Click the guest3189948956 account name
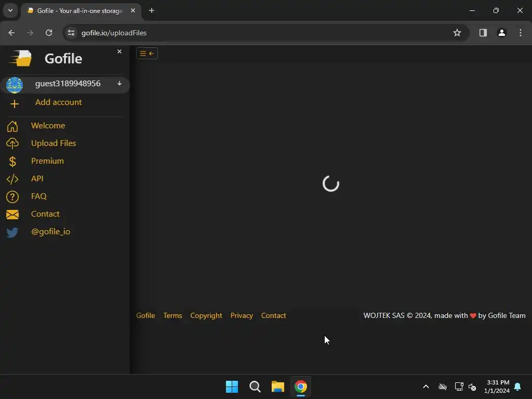The height and width of the screenshot is (399, 532). [68, 84]
